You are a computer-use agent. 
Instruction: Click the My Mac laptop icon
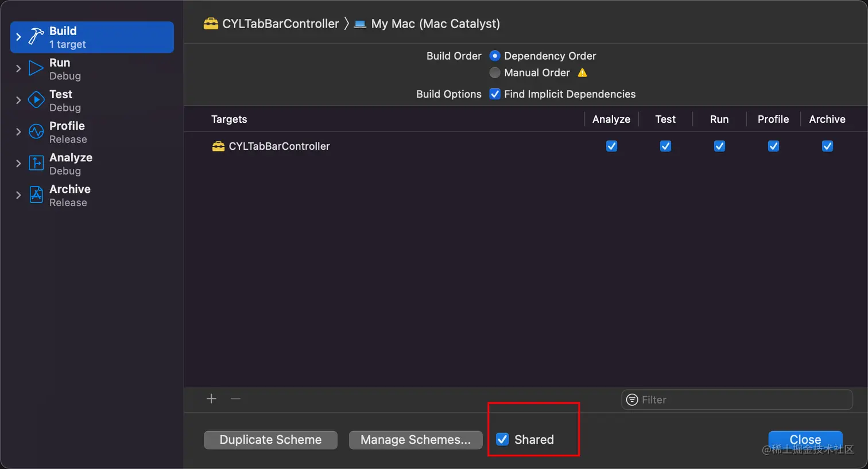pyautogui.click(x=360, y=24)
